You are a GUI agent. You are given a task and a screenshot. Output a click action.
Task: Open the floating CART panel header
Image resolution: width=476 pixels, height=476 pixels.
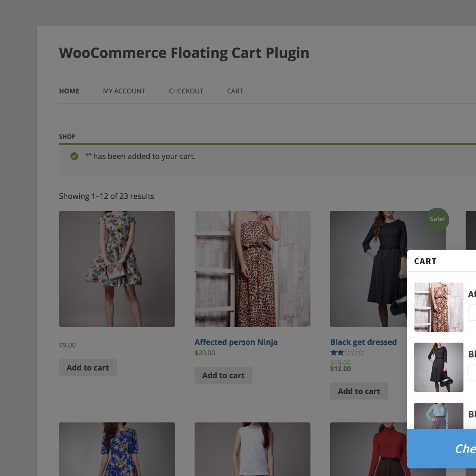tap(425, 261)
